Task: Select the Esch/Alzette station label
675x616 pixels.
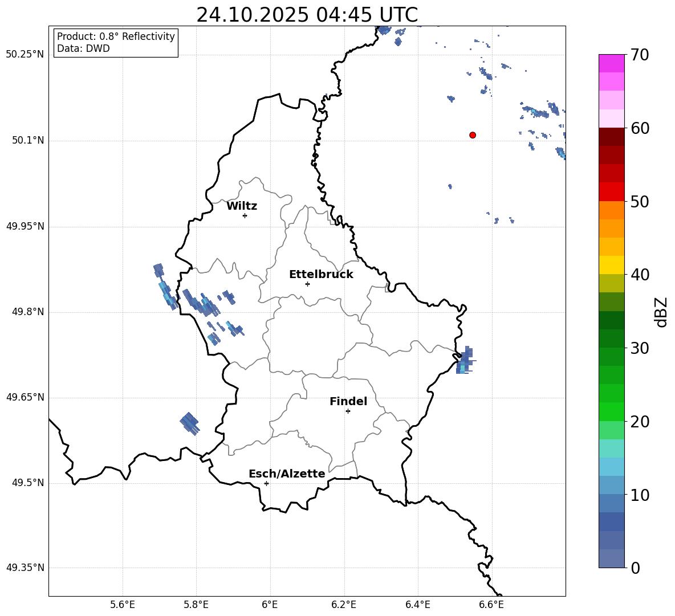Action: pos(287,474)
